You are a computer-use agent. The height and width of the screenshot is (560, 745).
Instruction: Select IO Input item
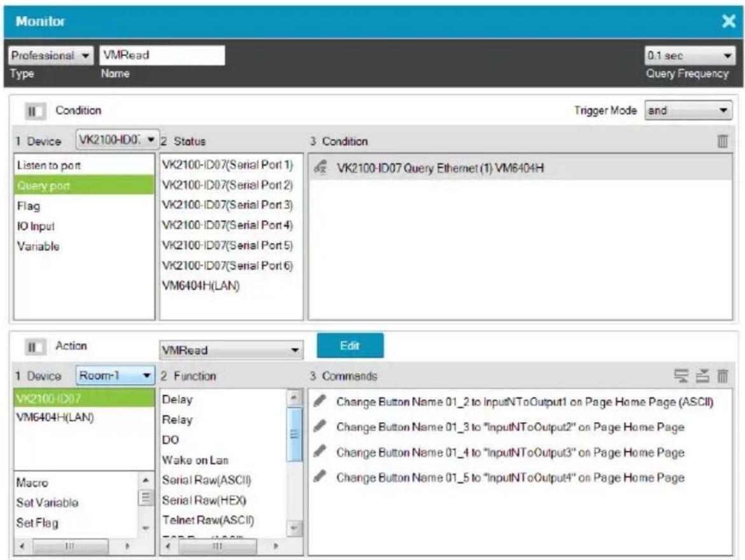84,226
